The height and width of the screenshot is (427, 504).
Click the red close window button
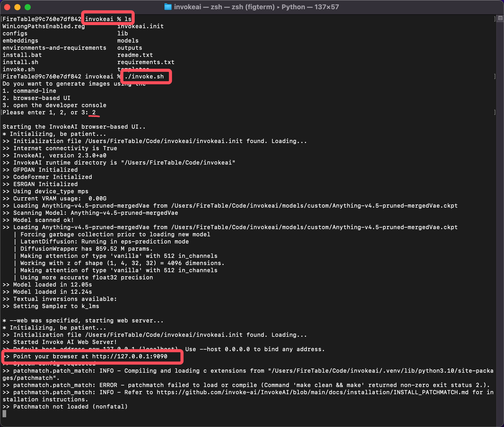tap(7, 7)
